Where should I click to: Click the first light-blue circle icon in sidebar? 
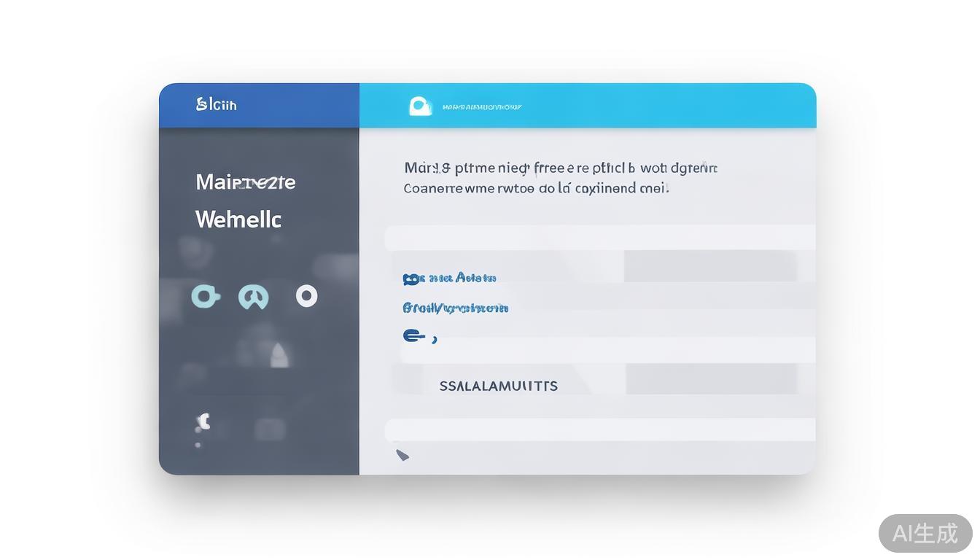coord(205,296)
